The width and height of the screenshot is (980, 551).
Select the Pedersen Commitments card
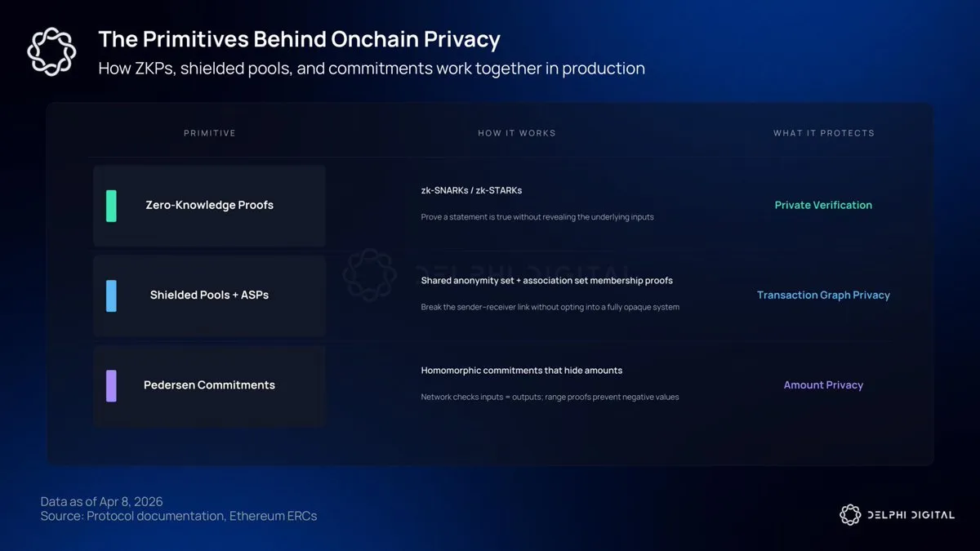[209, 385]
